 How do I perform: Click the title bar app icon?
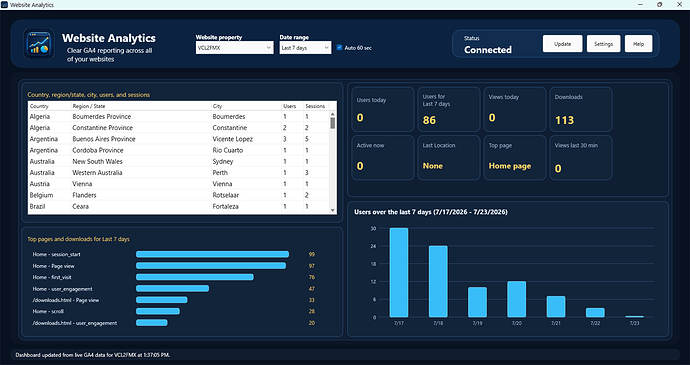[x=4, y=5]
